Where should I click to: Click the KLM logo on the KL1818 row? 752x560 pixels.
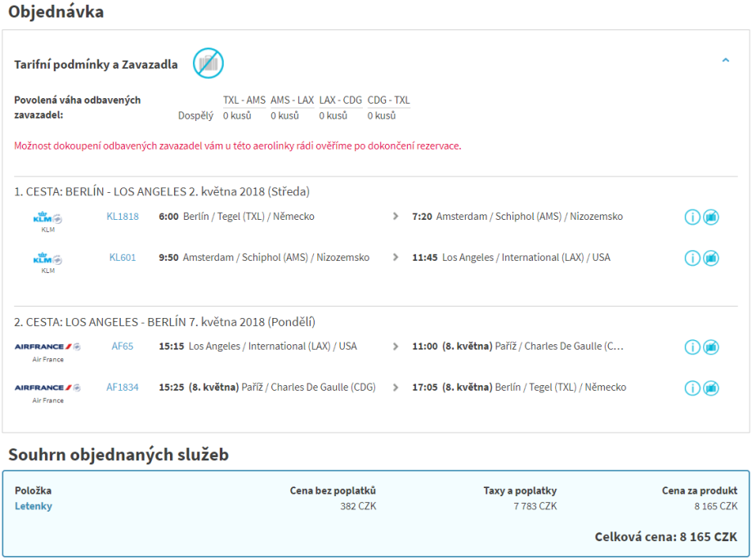pyautogui.click(x=47, y=218)
